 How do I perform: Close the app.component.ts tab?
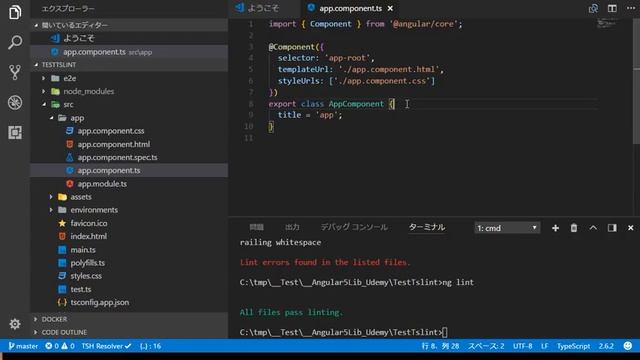click(x=390, y=8)
